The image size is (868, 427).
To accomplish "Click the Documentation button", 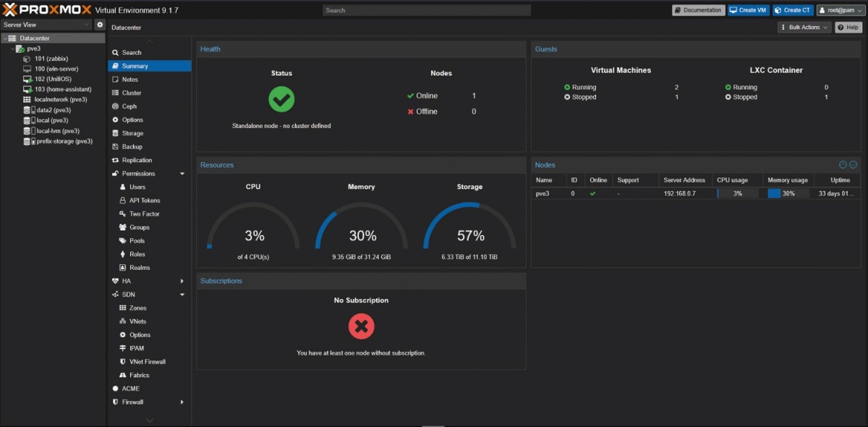I will point(699,10).
